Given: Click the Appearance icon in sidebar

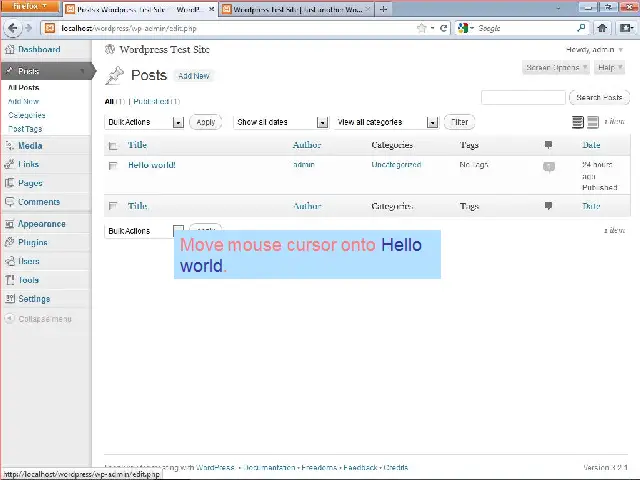Looking at the screenshot, I should click(x=9, y=224).
